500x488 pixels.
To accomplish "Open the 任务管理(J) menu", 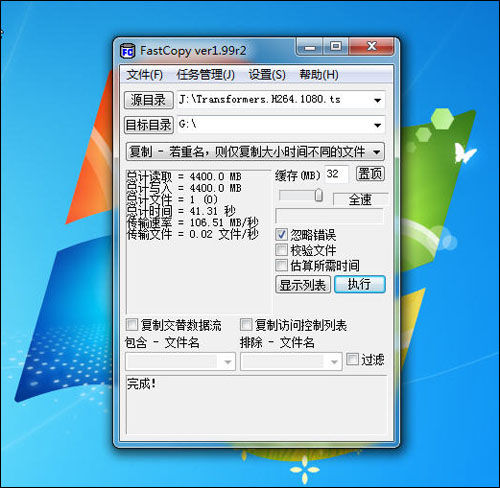I will pyautogui.click(x=205, y=74).
